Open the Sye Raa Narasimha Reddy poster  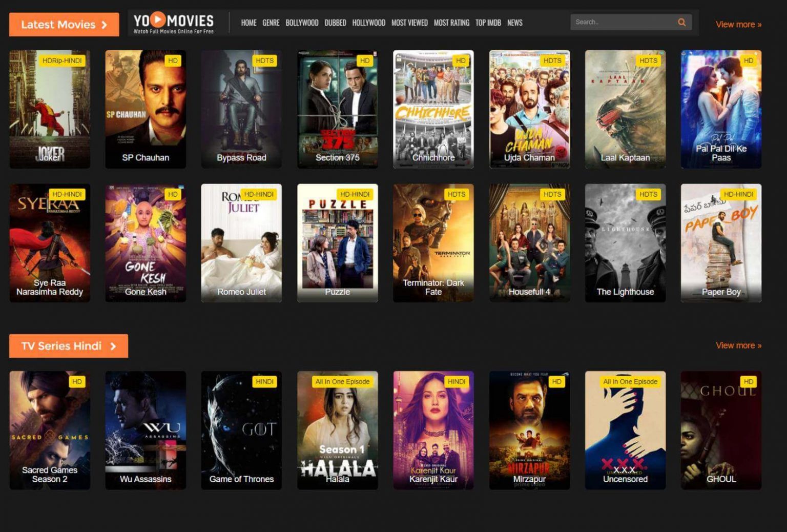(x=50, y=243)
